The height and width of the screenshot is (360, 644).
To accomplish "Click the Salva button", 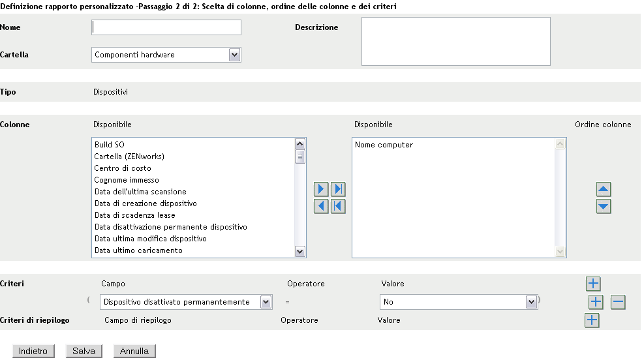I will (x=84, y=351).
